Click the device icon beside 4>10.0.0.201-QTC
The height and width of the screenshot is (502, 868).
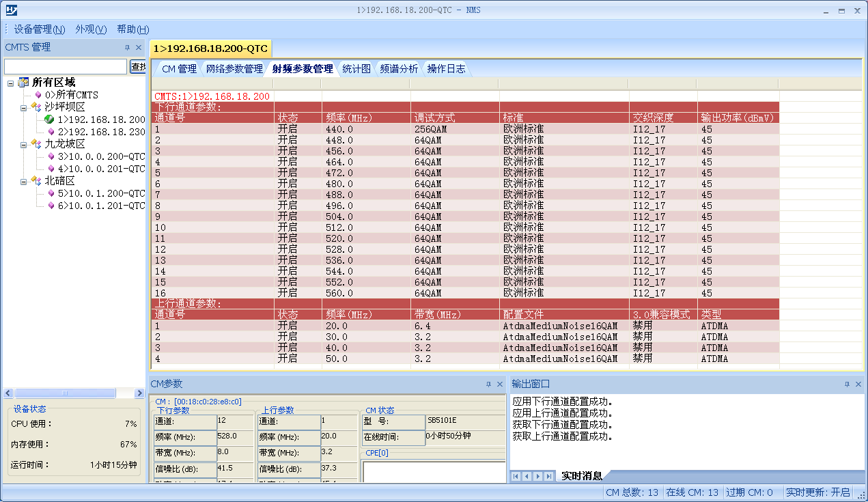pos(51,169)
